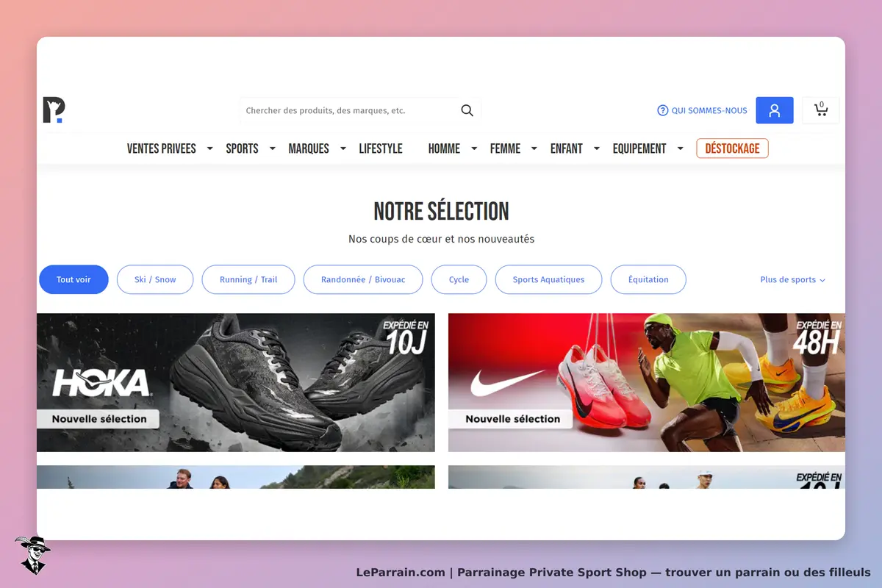882x588 pixels.
Task: Expand the arrow next to FEMME
Action: [x=534, y=148]
